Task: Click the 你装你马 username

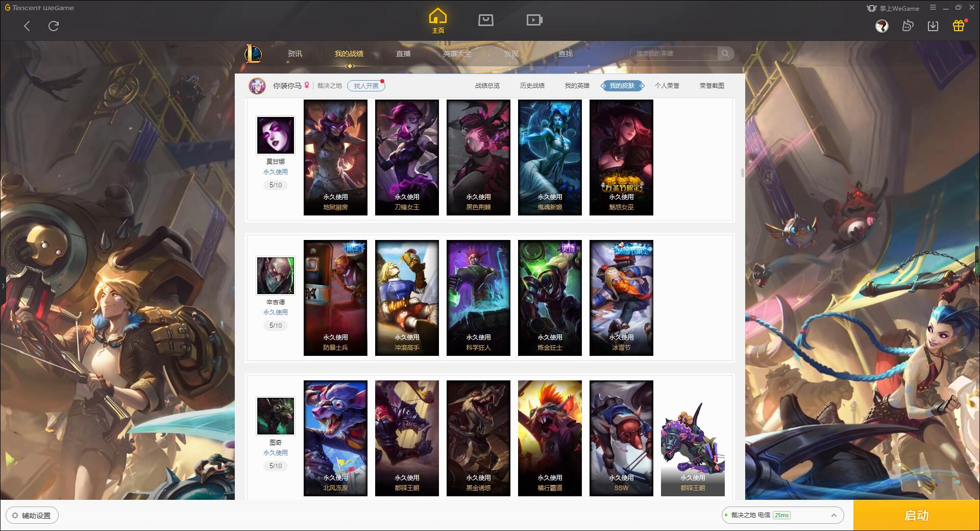Action: [x=287, y=86]
